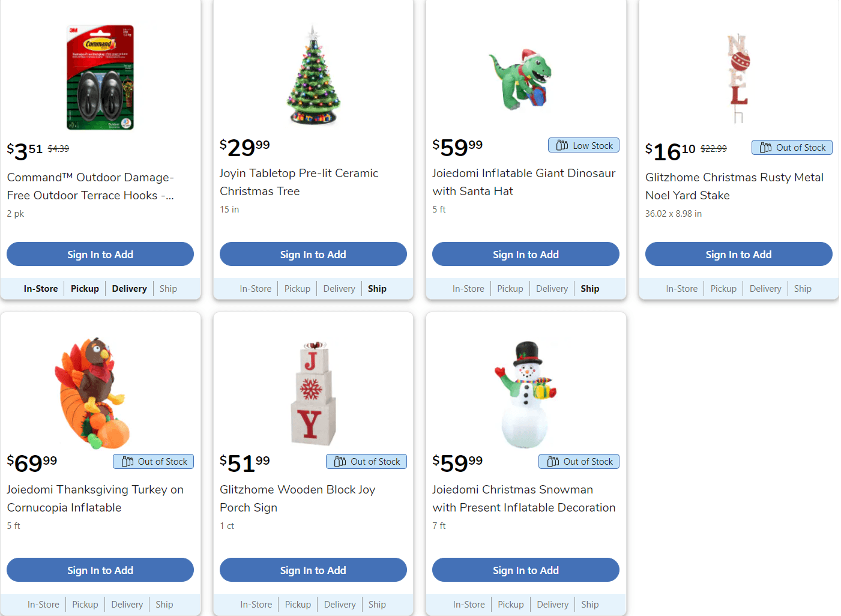Switch to Ship availability for the dinosaur
The height and width of the screenshot is (616, 841).
(x=589, y=288)
